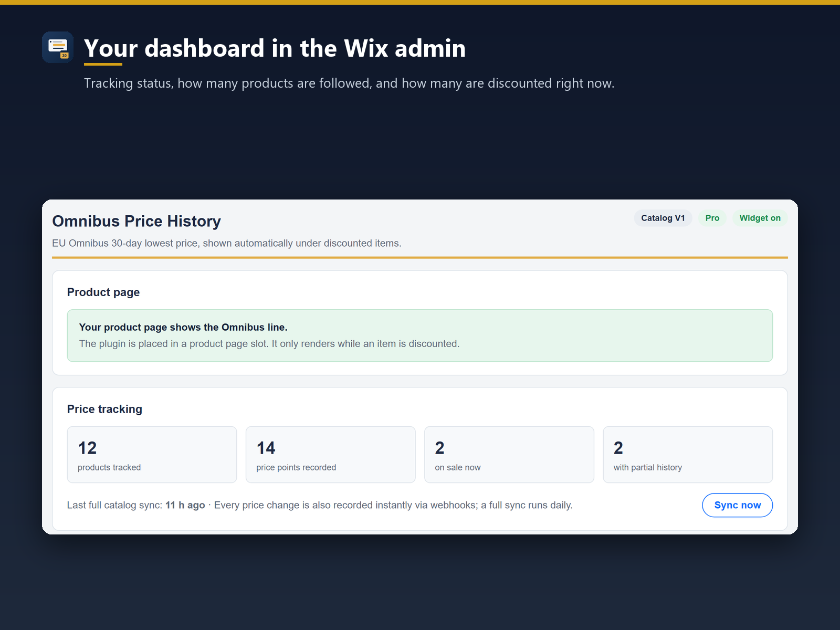This screenshot has width=840, height=630.
Task: Open the products tracked stat card
Action: click(x=152, y=455)
